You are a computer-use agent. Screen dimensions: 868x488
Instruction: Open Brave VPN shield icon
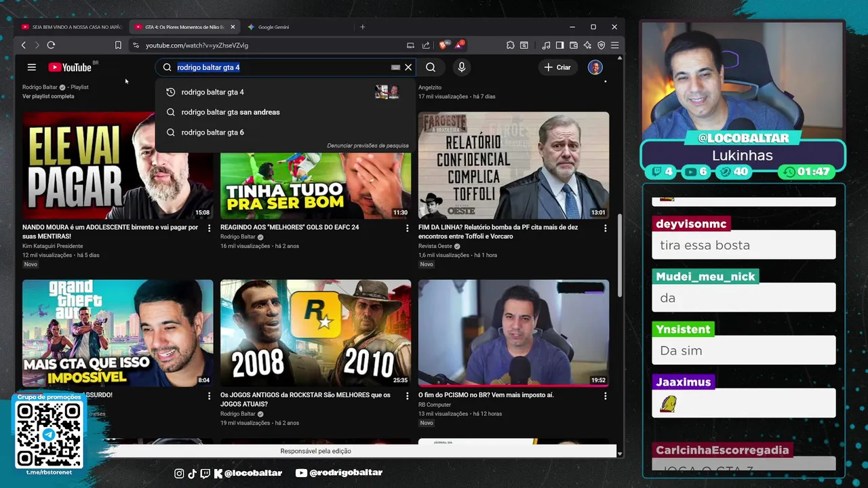[601, 45]
